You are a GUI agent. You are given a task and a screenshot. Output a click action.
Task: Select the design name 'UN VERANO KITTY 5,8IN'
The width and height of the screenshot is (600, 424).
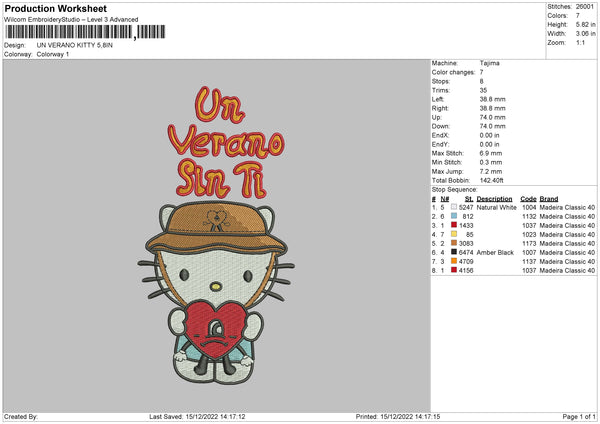point(75,45)
